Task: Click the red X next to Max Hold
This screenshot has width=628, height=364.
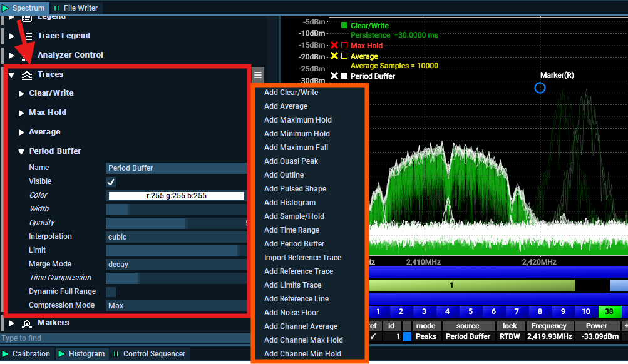Action: 334,46
